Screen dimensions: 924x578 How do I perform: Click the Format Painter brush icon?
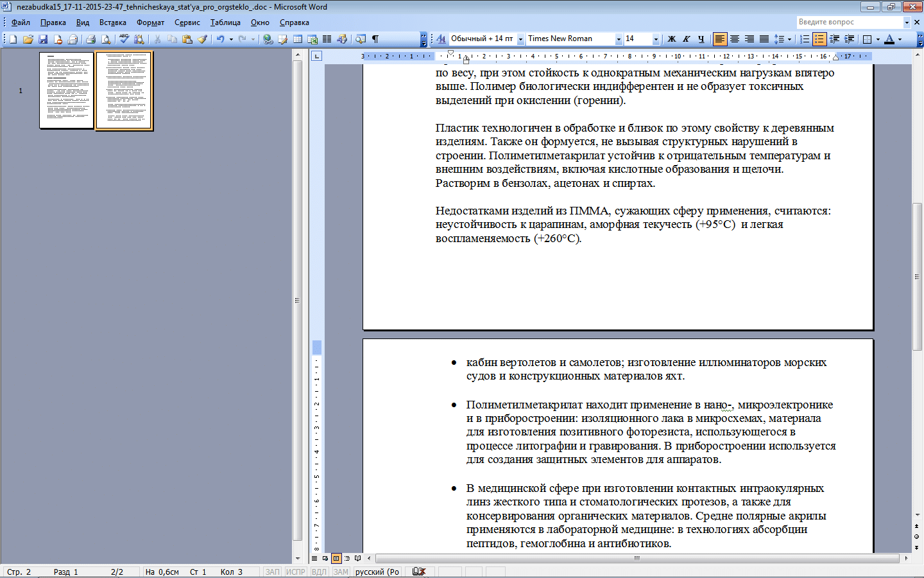click(202, 39)
